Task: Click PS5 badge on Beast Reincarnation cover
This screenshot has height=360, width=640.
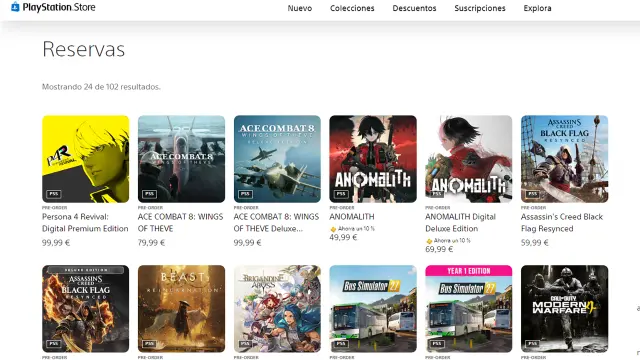Action: tap(149, 344)
